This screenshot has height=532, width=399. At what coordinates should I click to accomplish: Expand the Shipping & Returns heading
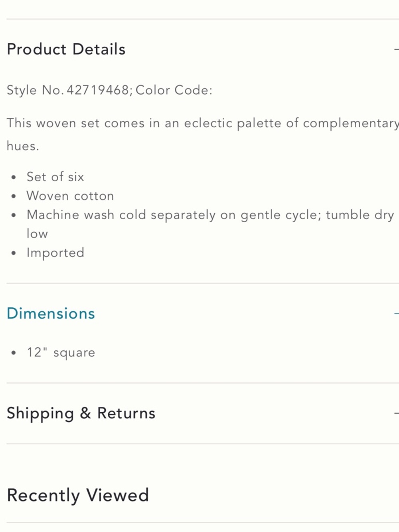pos(81,413)
